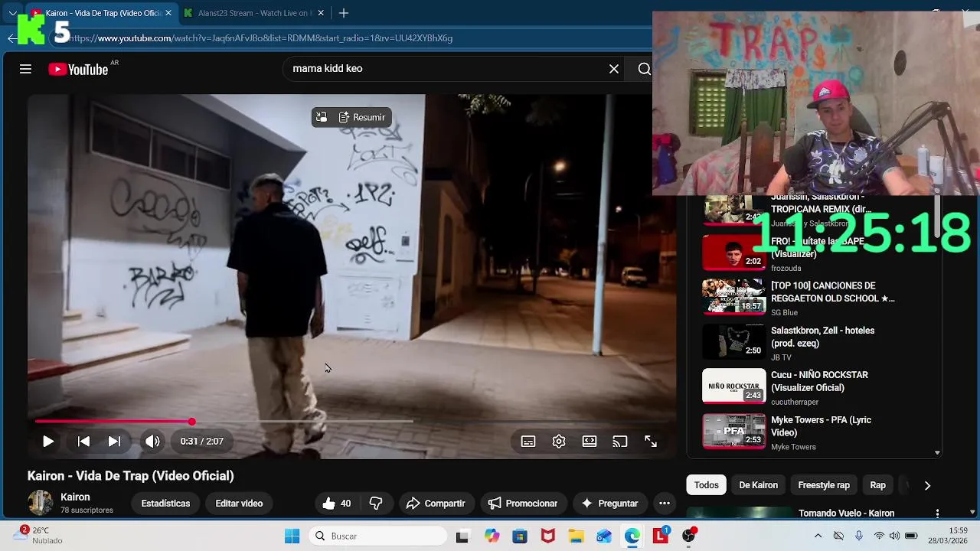
Task: Click the Compartir share button
Action: tap(436, 504)
